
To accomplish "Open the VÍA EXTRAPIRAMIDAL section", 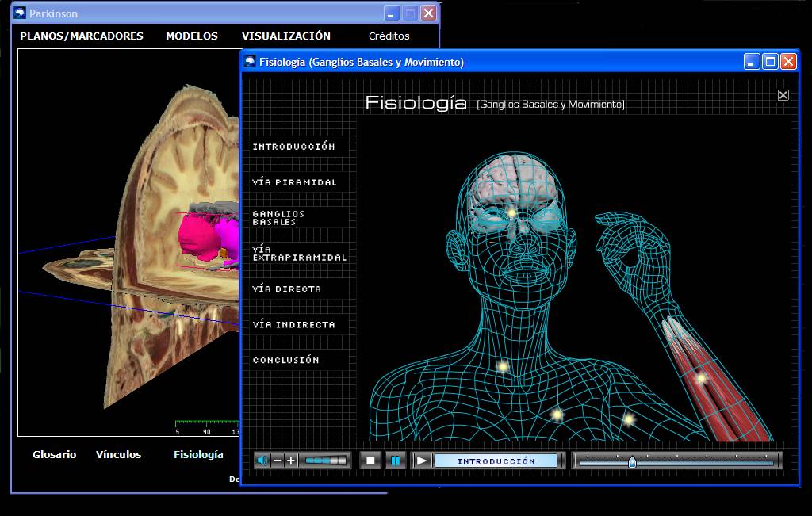I will (x=299, y=253).
